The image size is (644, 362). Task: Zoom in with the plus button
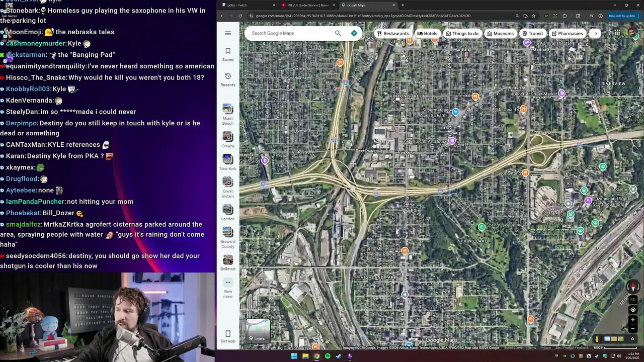click(x=633, y=320)
